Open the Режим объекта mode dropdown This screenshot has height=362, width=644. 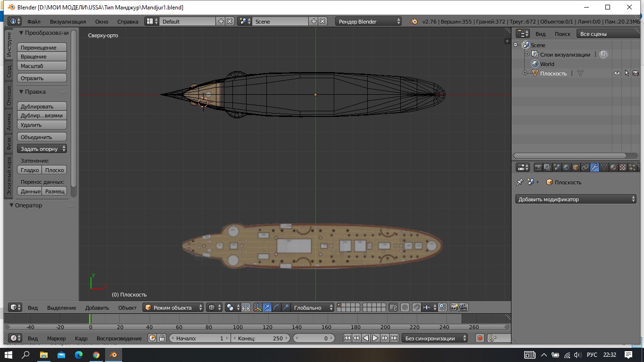pos(173,307)
